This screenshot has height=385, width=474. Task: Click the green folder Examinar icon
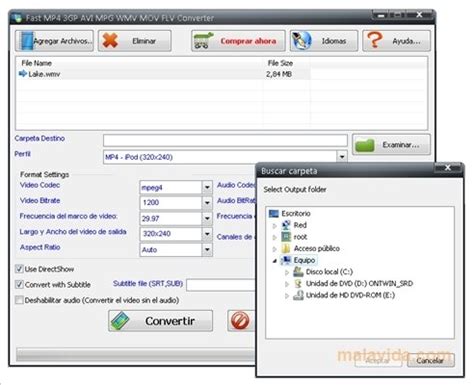point(365,145)
